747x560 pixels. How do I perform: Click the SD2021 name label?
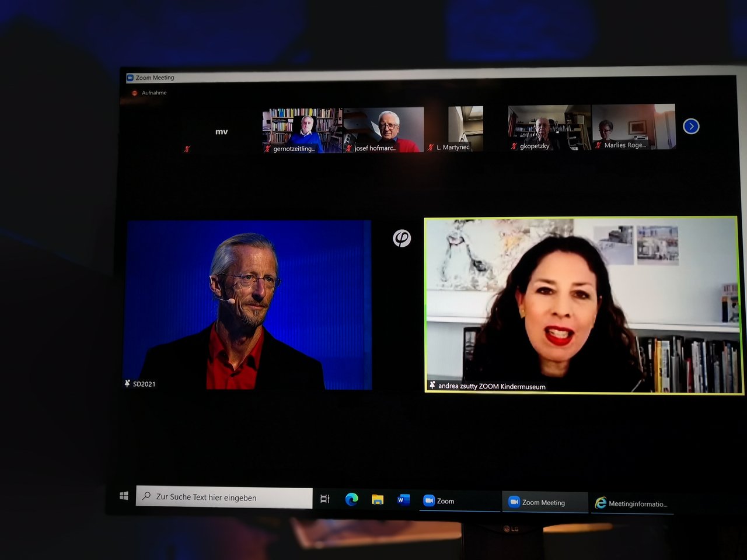point(144,384)
